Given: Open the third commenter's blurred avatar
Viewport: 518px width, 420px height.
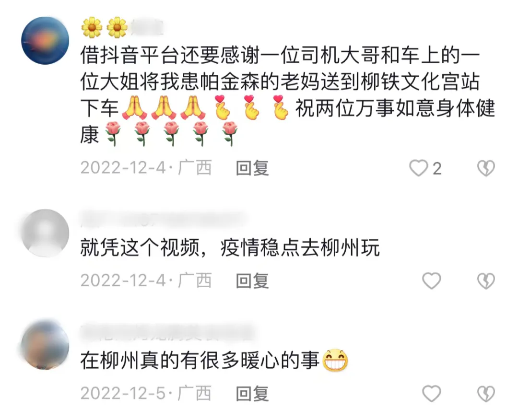Looking at the screenshot, I should pos(45,345).
